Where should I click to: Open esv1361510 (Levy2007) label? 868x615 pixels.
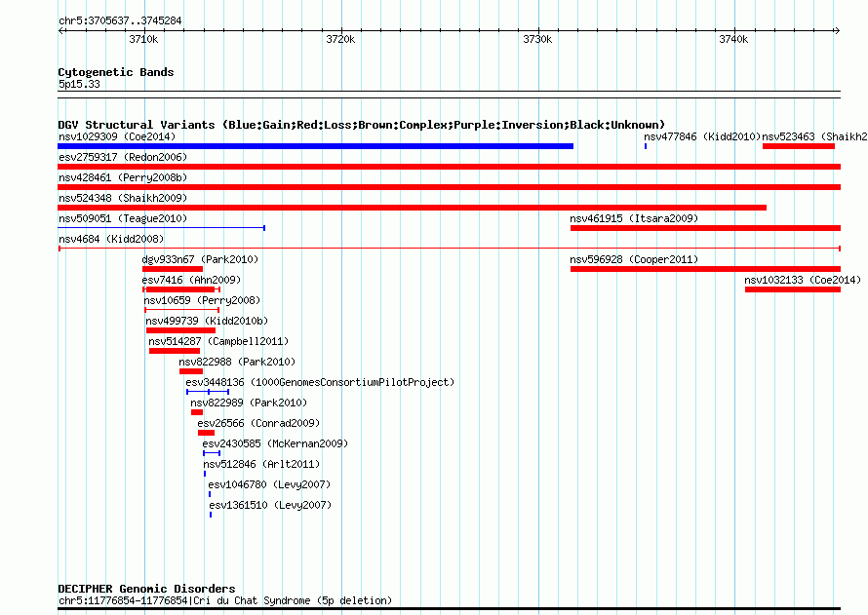(x=271, y=505)
